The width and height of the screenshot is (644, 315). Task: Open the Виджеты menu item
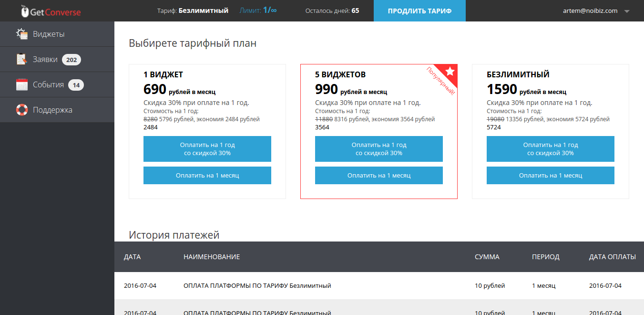click(57, 34)
